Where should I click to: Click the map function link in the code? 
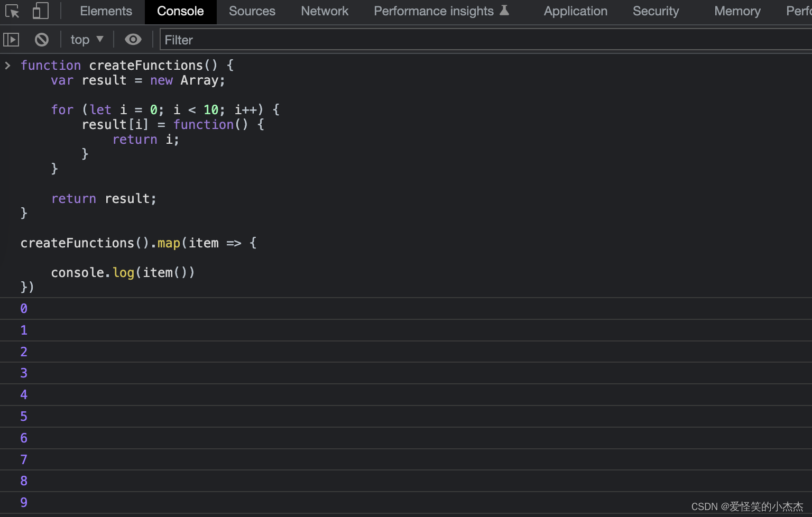168,243
